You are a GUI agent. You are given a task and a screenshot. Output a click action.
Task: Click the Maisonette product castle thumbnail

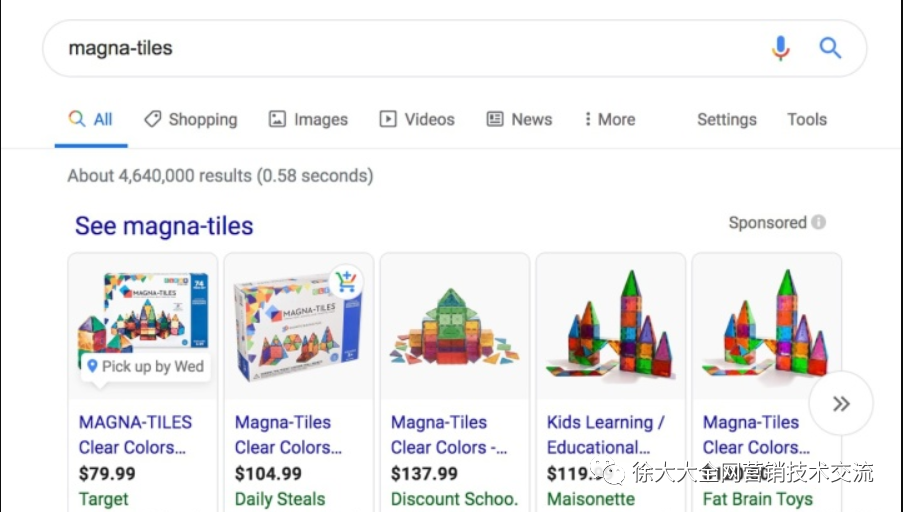tap(610, 325)
